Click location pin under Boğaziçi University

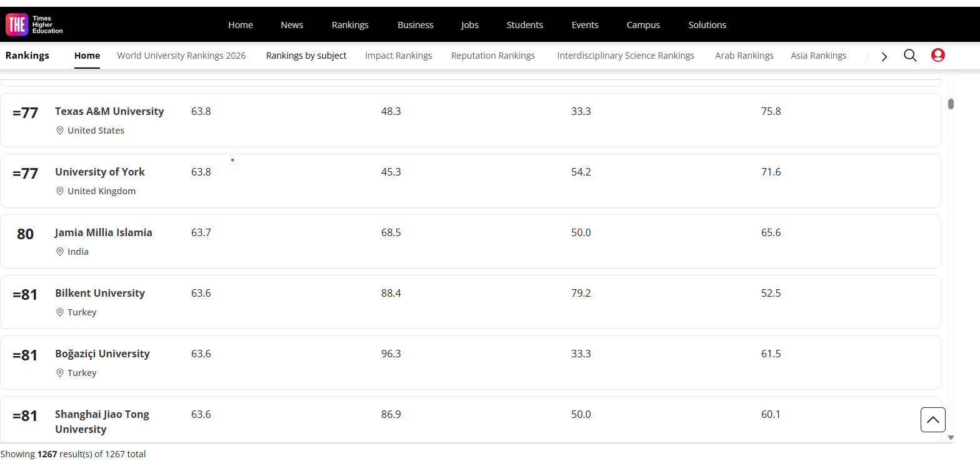pyautogui.click(x=60, y=373)
